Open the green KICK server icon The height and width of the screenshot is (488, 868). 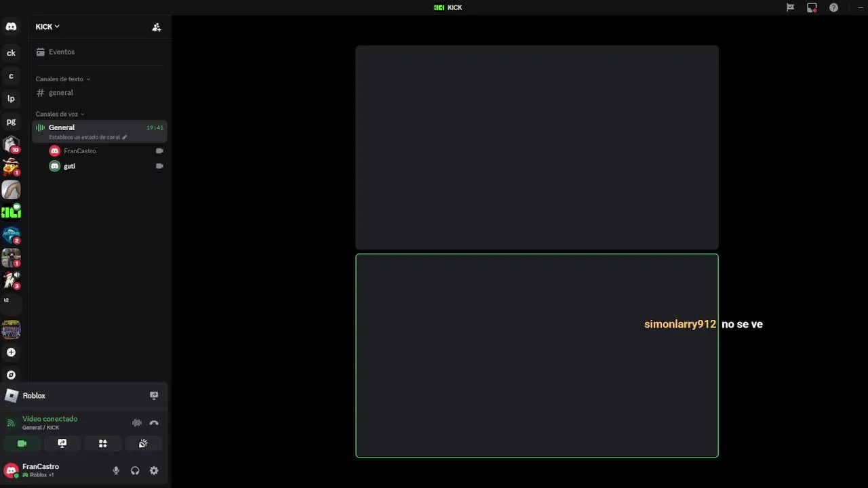click(x=11, y=212)
